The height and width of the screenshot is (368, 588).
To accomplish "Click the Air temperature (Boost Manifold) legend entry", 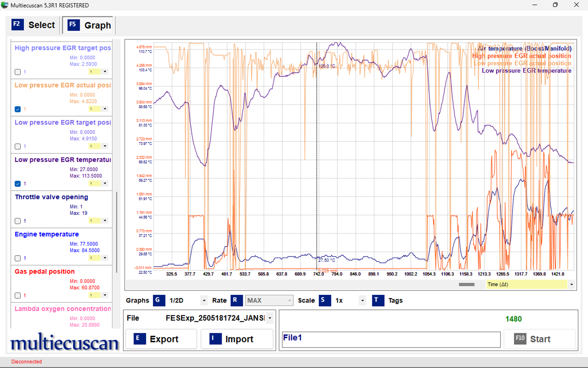I will pyautogui.click(x=524, y=48).
